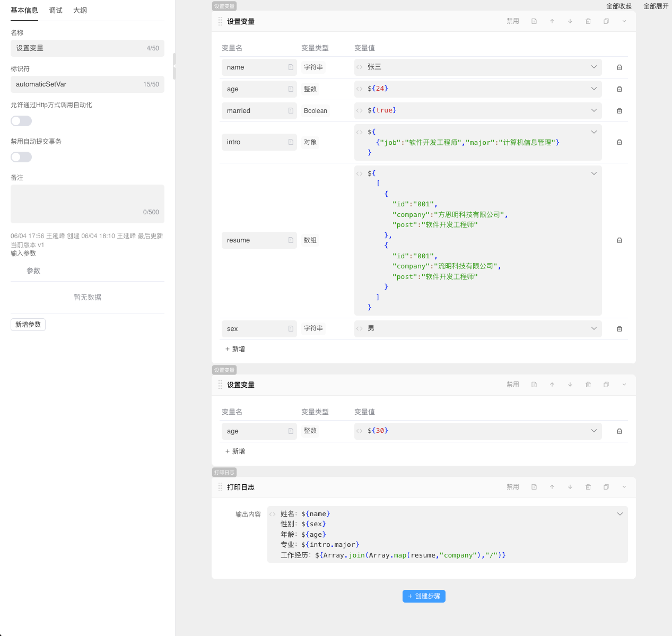Click trash icon for the resume variable
This screenshot has height=636, width=672.
pyautogui.click(x=619, y=240)
